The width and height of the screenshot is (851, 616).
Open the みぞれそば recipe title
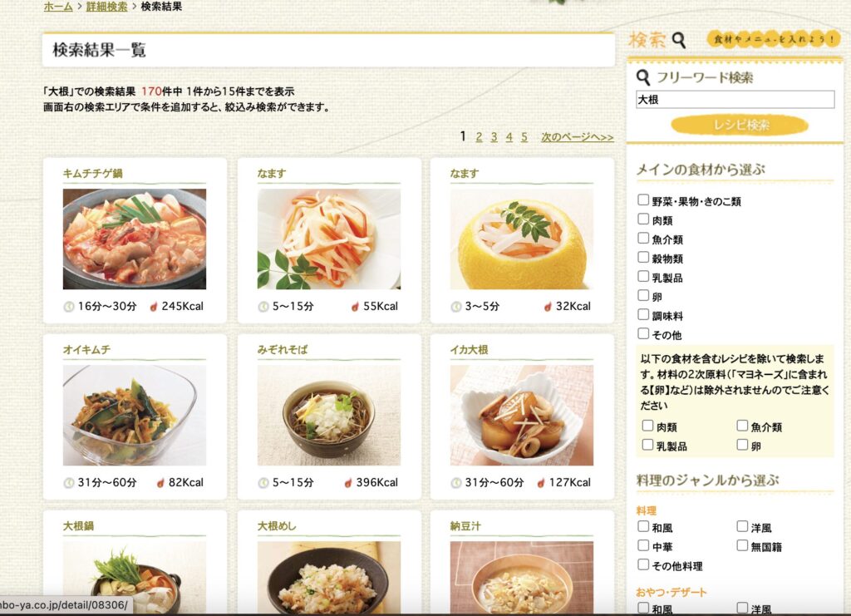[283, 349]
